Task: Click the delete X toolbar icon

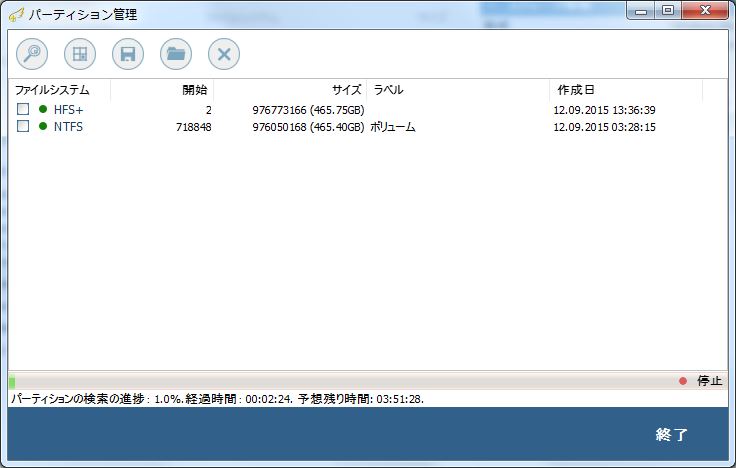Action: pyautogui.click(x=224, y=54)
